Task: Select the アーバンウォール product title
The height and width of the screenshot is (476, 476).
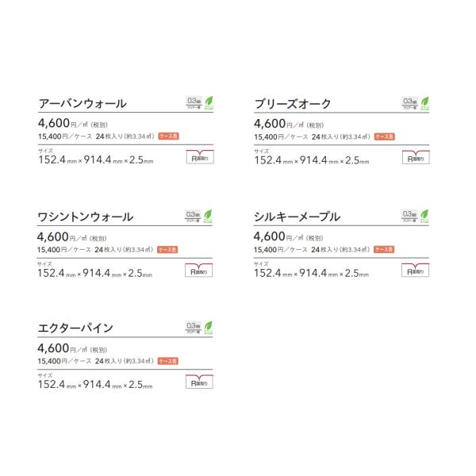Action: pos(83,103)
